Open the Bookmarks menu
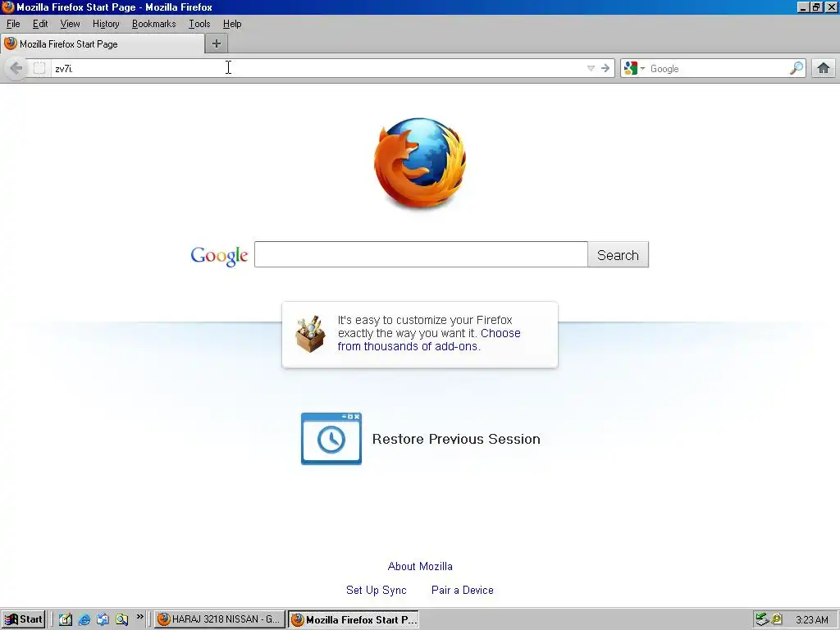This screenshot has width=840, height=630. [153, 24]
